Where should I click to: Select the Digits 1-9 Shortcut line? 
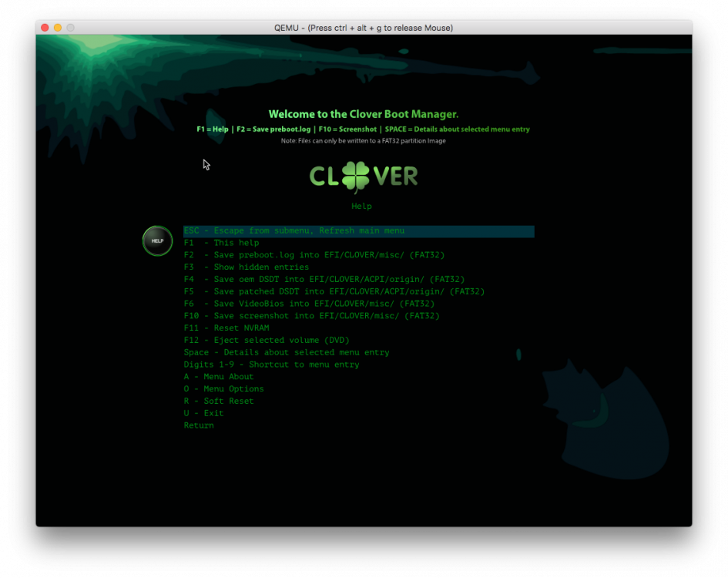click(271, 365)
